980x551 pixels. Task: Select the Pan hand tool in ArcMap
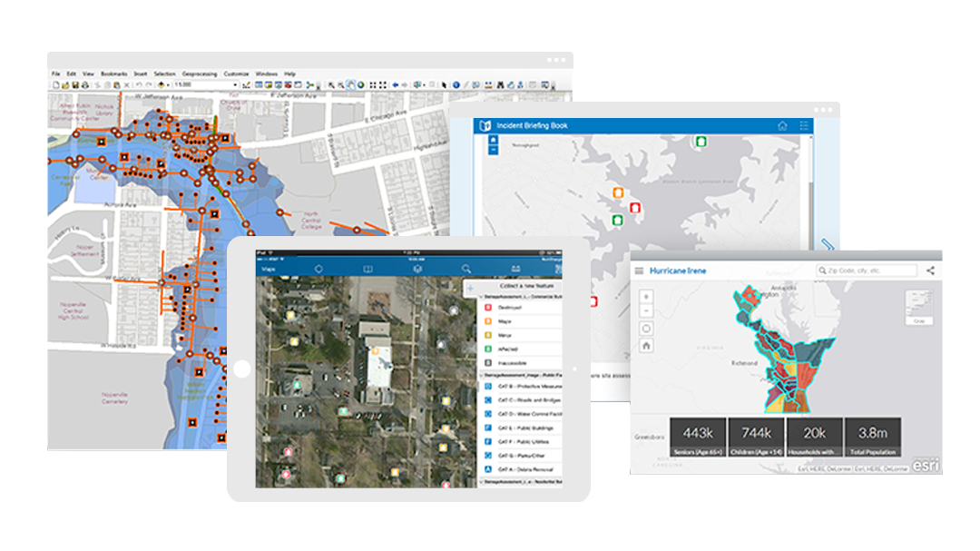351,85
